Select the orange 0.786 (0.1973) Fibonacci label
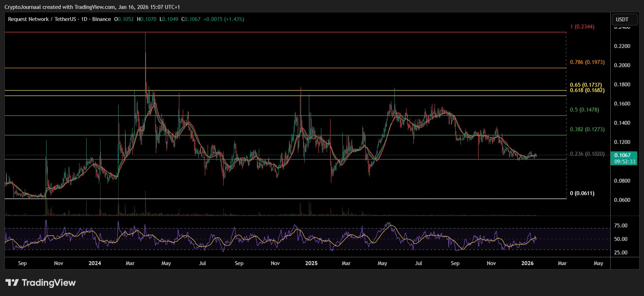 (x=587, y=62)
